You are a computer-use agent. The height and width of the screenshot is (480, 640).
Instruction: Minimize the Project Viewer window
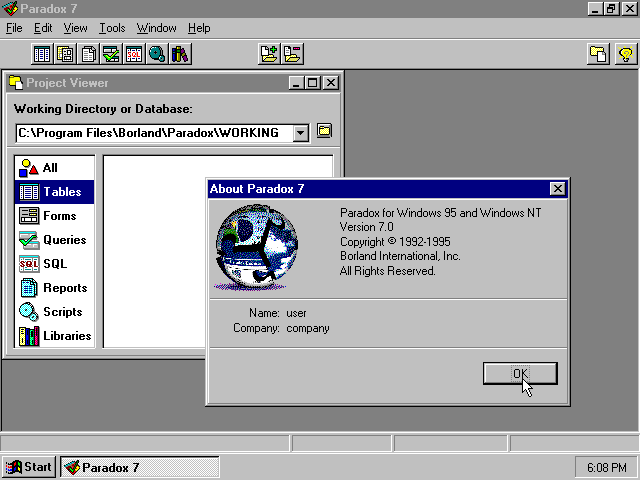(x=297, y=83)
